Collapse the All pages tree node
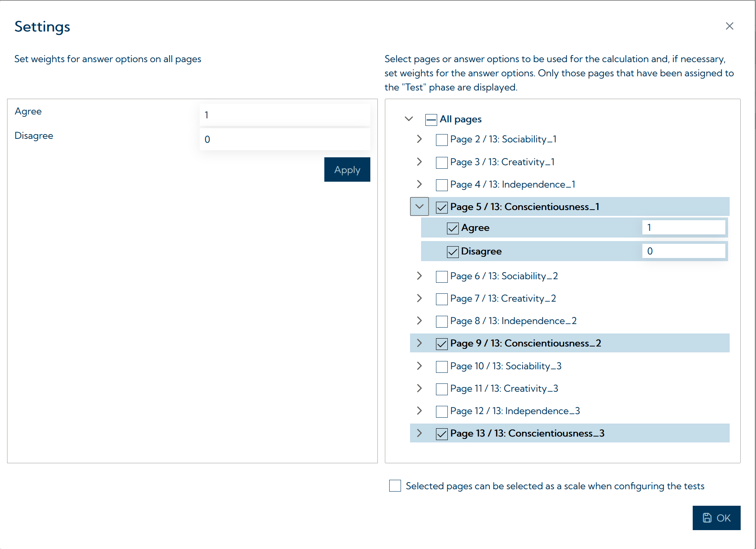The image size is (756, 549). [x=409, y=119]
